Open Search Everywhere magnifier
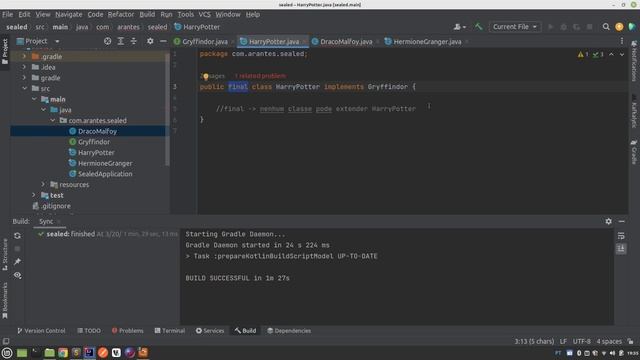Viewport: 640px width, 360px height. (606, 27)
